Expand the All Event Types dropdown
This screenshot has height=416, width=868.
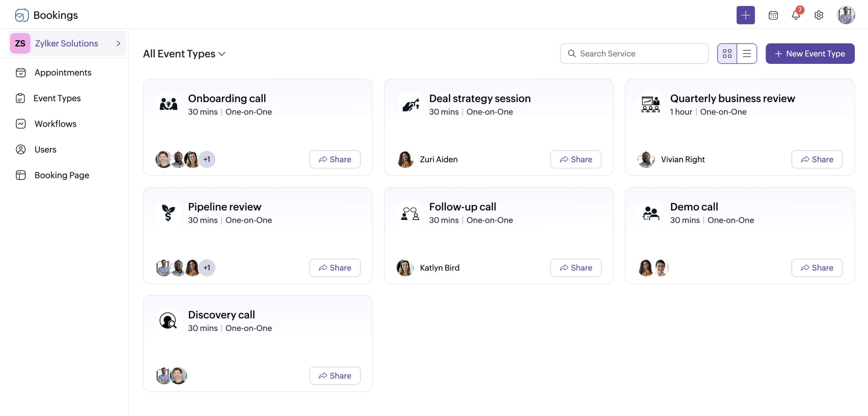point(184,54)
